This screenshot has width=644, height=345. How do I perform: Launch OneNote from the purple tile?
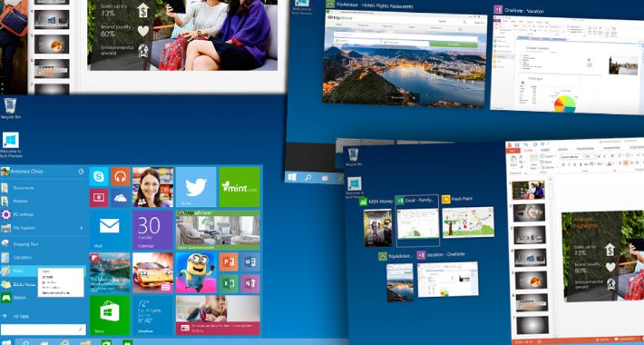point(250,283)
